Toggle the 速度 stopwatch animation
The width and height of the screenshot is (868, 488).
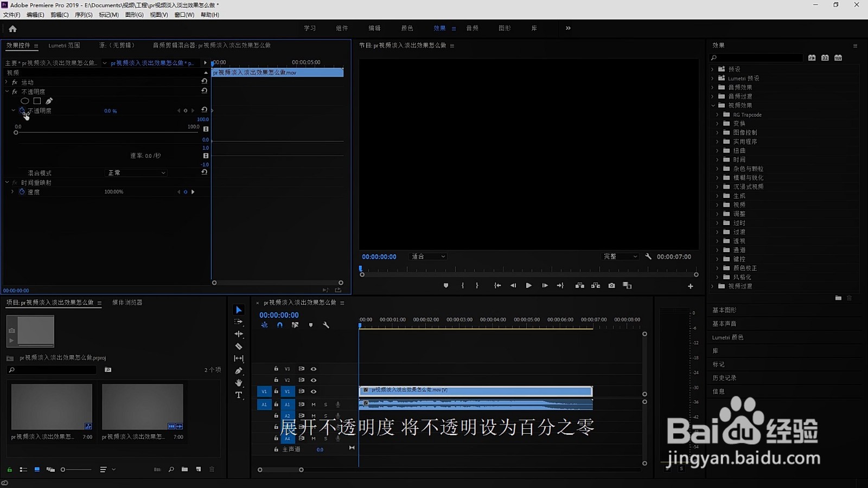[x=22, y=192]
